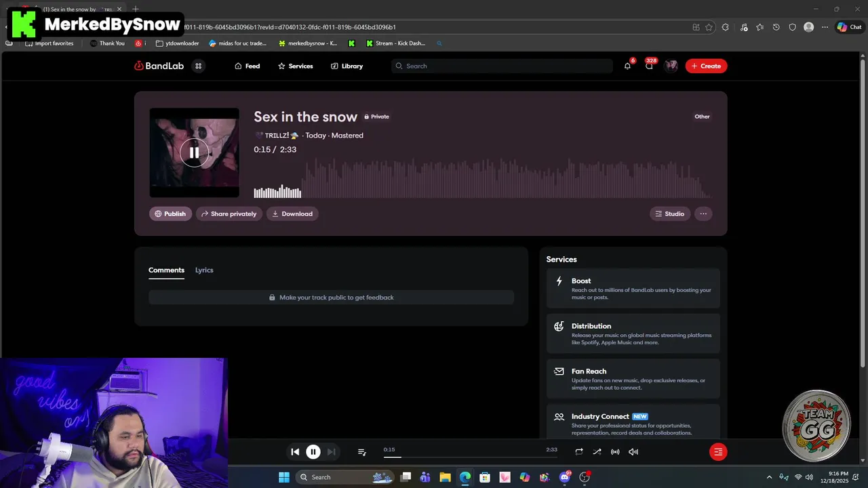This screenshot has height=488, width=868.
Task: Go to the Feed page
Action: coord(248,66)
